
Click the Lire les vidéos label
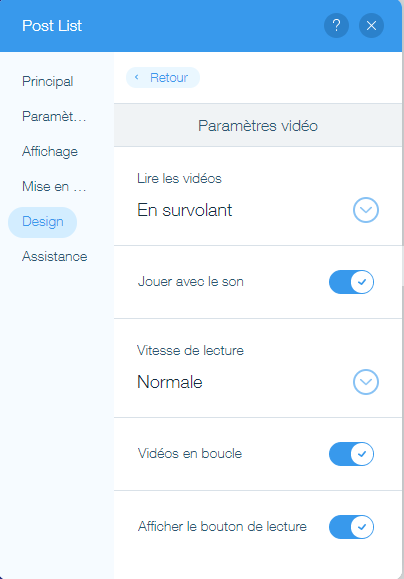point(179,178)
